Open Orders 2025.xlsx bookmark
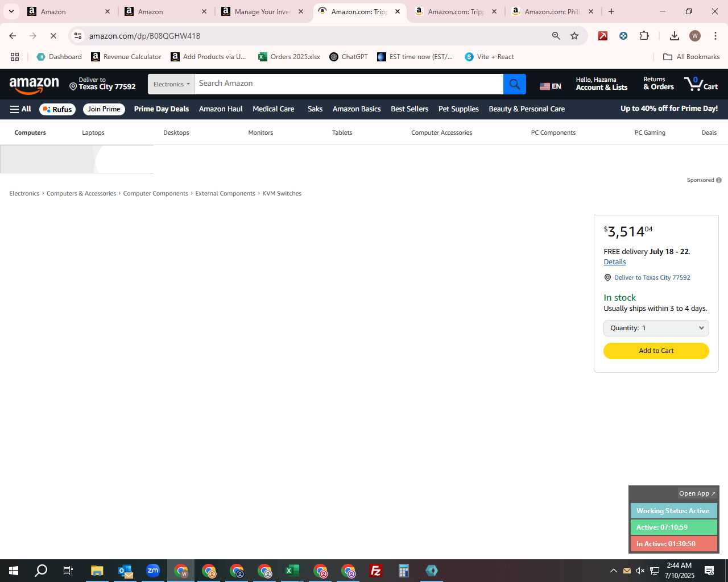 [289, 57]
